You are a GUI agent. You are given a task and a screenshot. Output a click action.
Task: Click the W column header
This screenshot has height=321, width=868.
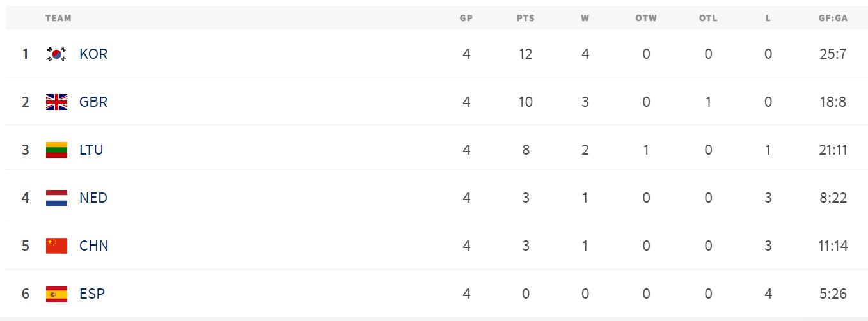point(585,18)
